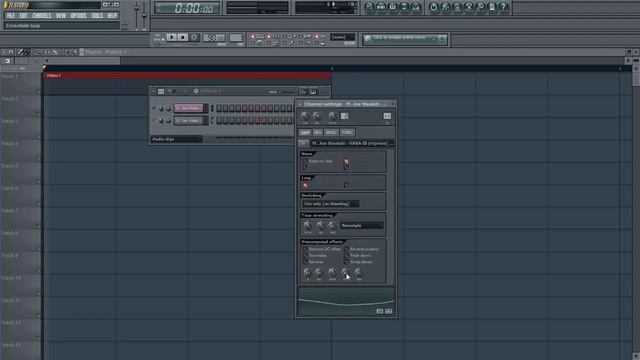Click the online news panel
640x360 pixels.
405,39
